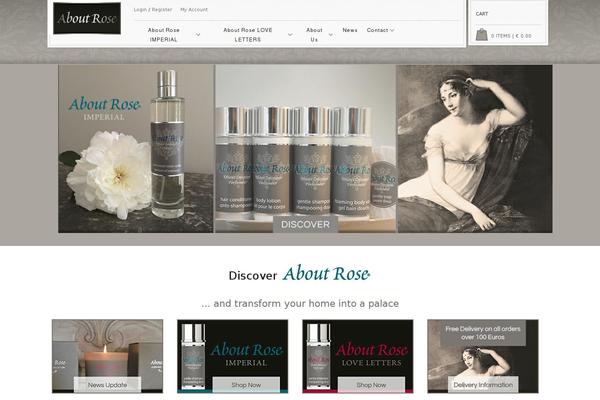
Task: Click the About Rose logo
Action: pos(87,18)
